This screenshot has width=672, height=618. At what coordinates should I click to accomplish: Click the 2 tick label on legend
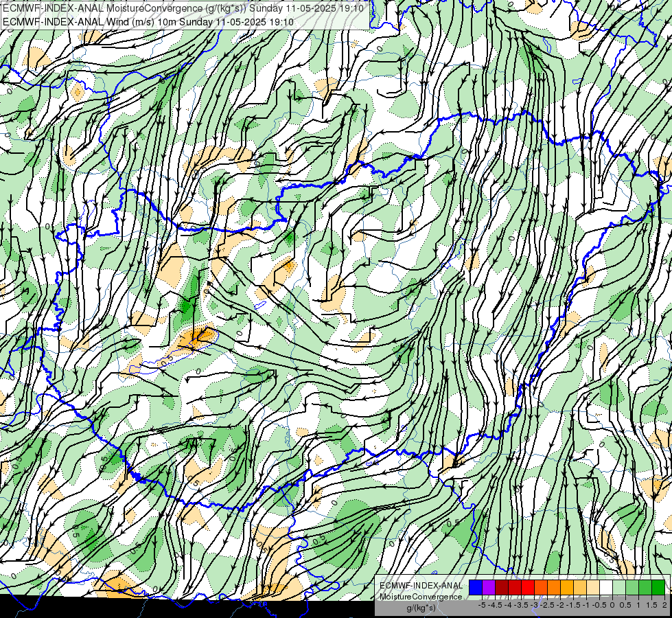(664, 605)
